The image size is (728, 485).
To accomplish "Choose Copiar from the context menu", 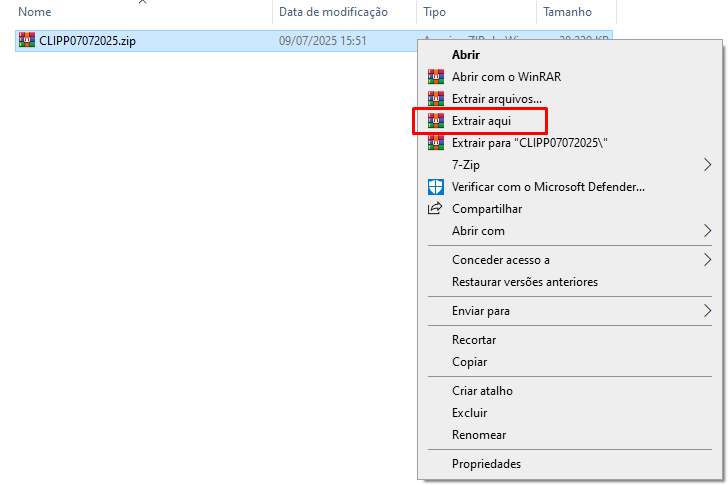I will [x=469, y=362].
